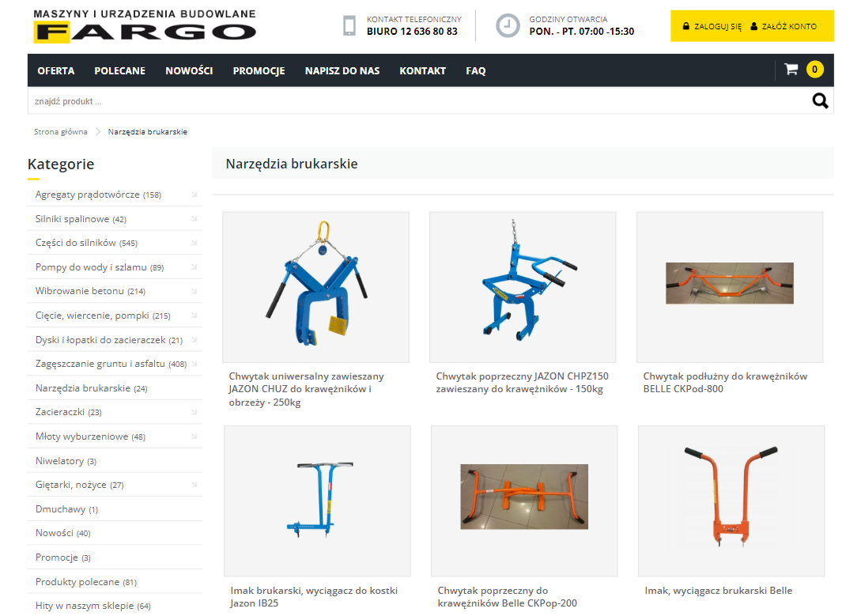
Task: Go to Strona główna breadcrumb
Action: point(60,132)
